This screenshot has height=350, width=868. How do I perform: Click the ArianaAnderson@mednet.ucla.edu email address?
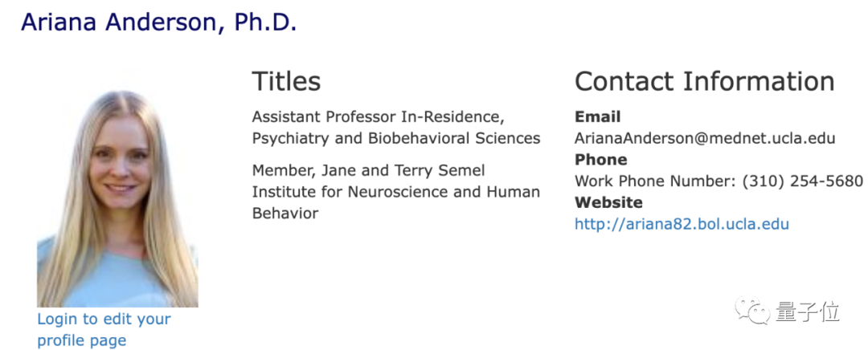pyautogui.click(x=705, y=138)
